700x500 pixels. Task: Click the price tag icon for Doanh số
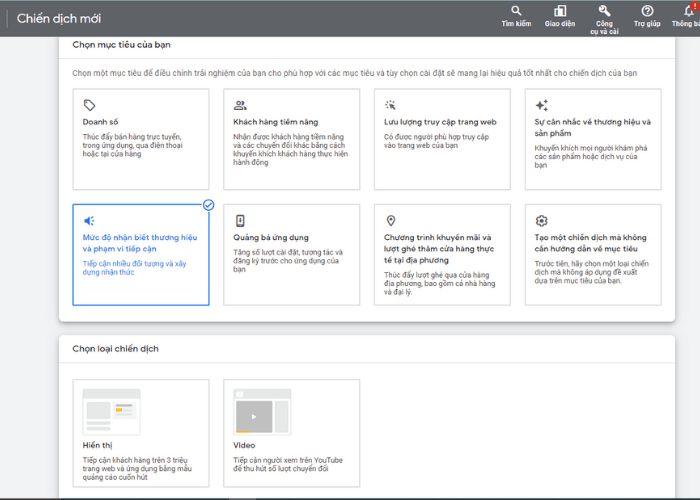89,105
